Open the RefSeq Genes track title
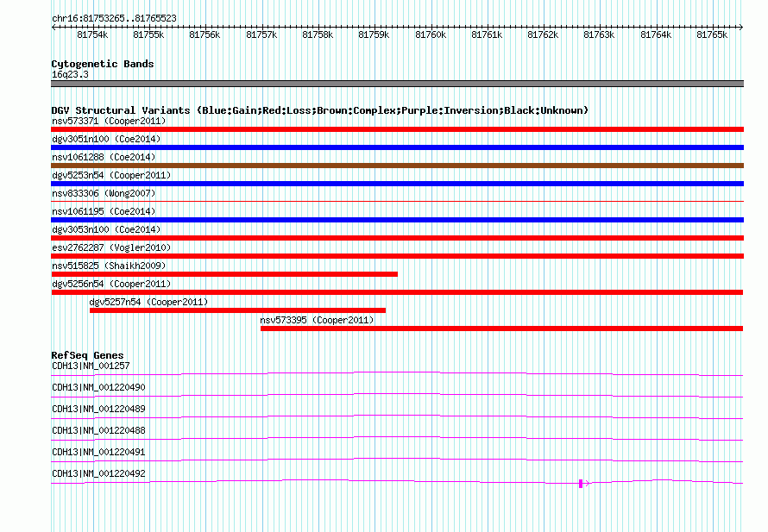This screenshot has height=532, width=768. 87,355
